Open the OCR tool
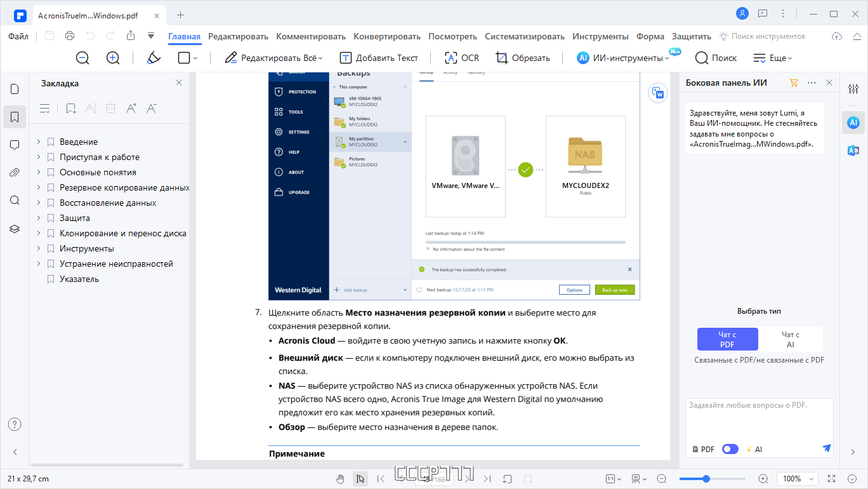The width and height of the screenshot is (868, 489). pos(462,58)
